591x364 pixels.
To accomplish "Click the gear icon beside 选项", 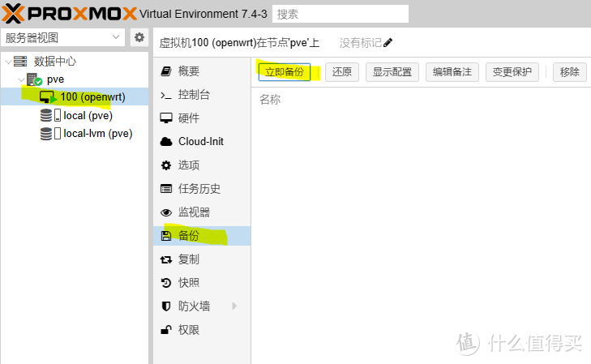I will (166, 165).
